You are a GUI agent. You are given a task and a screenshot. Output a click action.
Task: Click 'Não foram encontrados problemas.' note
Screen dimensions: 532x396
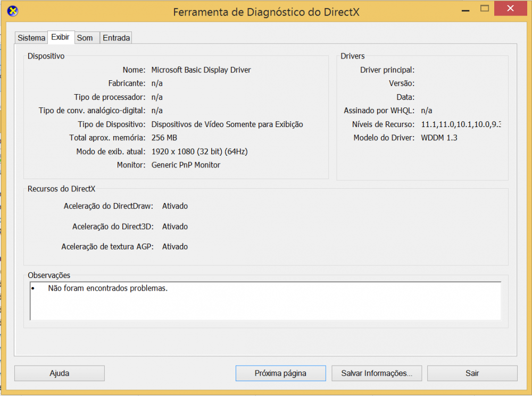tap(108, 288)
